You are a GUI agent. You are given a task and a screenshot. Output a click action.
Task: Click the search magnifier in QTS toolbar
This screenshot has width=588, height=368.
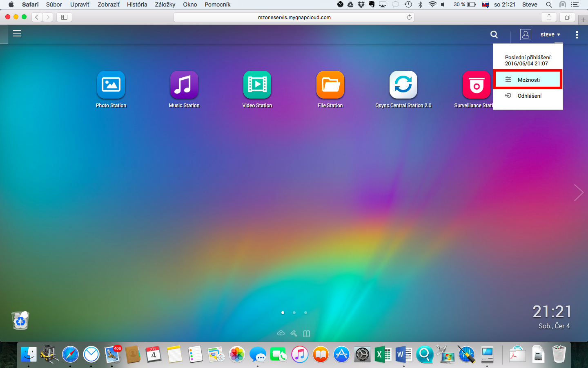click(494, 35)
